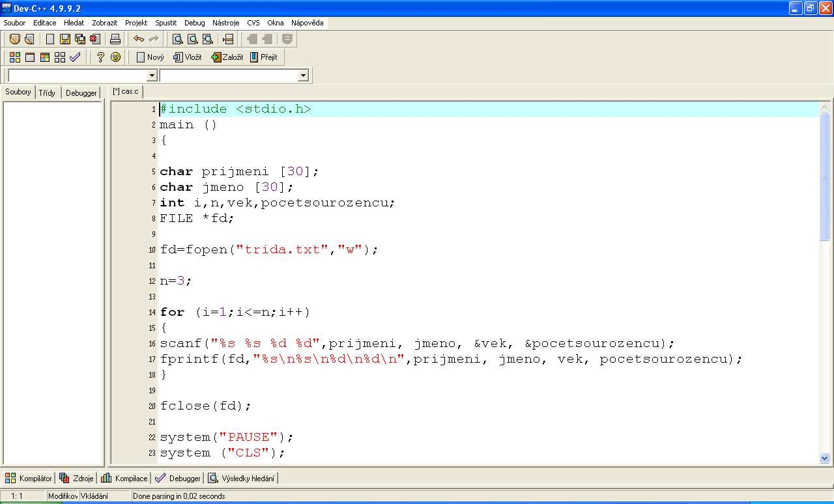Click the first tan document icon in toolbar
Image resolution: width=834 pixels, height=504 pixels.
point(14,39)
